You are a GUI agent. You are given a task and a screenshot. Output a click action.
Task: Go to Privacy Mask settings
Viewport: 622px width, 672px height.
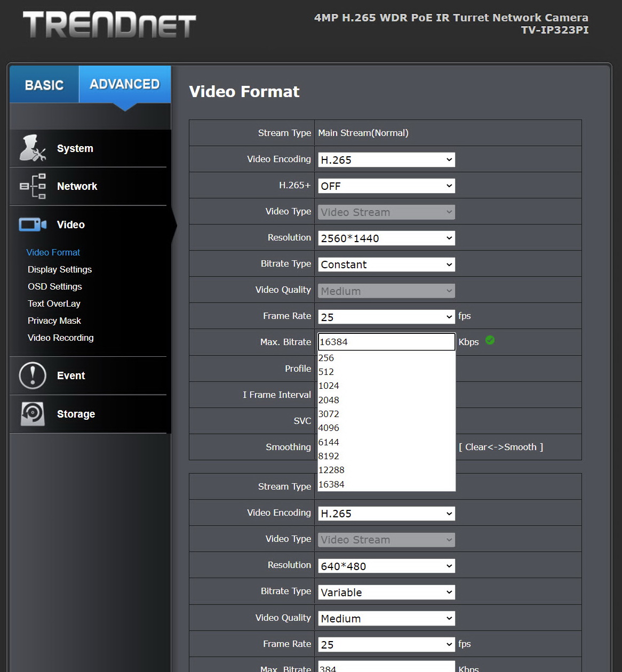54,321
